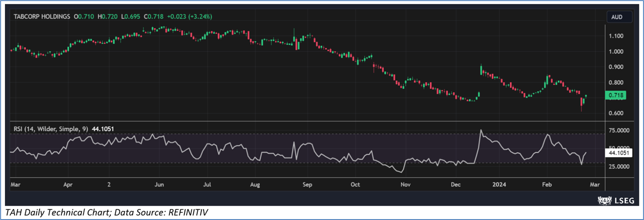Select the RSI (14, Wilder, Simple, 9) label
This screenshot has height=220, width=644.
[51, 129]
